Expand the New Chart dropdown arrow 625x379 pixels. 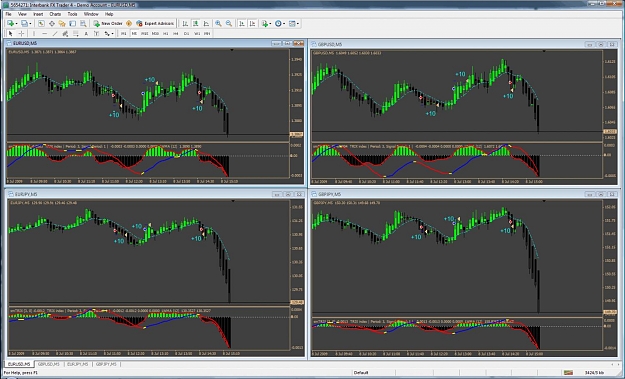tap(16, 24)
